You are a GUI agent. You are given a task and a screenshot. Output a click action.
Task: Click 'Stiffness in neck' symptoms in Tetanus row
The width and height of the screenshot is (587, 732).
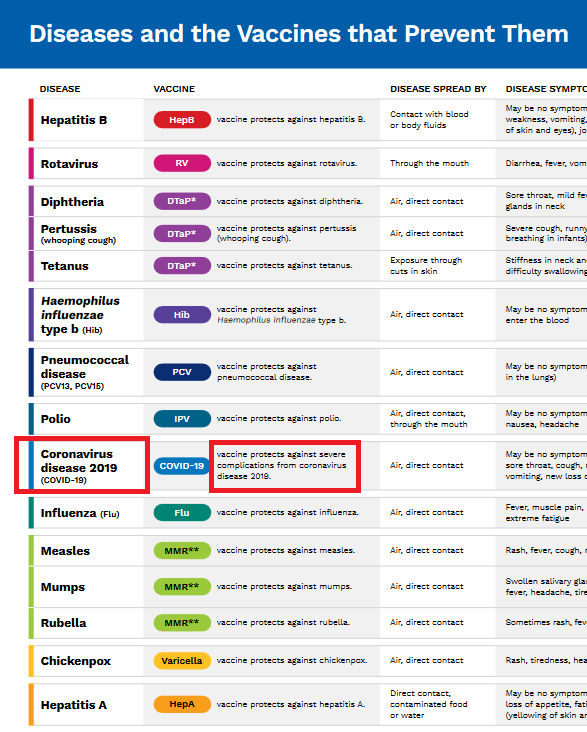[546, 266]
